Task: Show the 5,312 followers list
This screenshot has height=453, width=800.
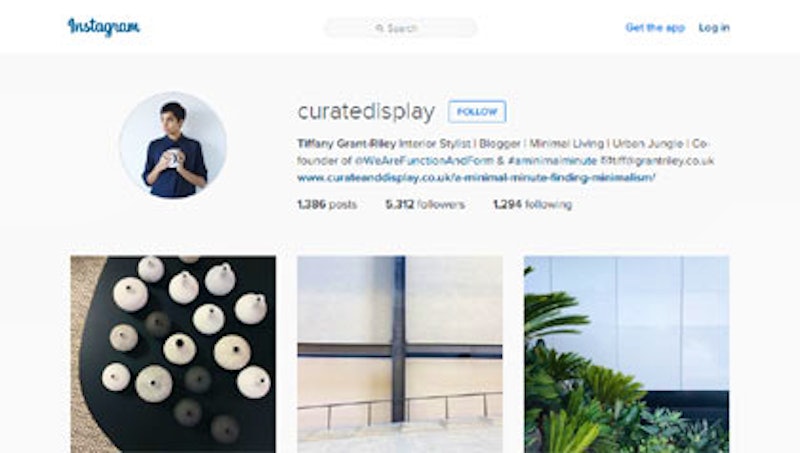Action: click(425, 205)
